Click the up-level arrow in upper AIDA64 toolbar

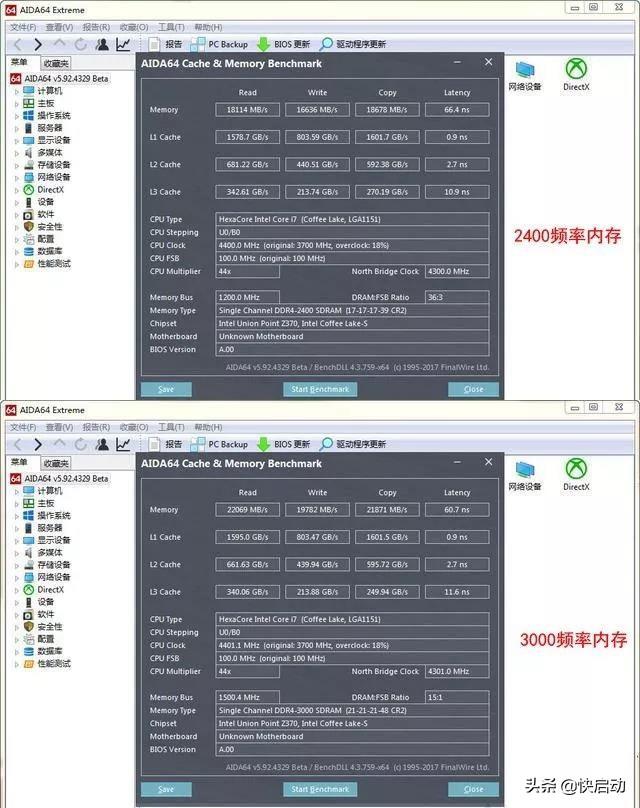tap(59, 44)
